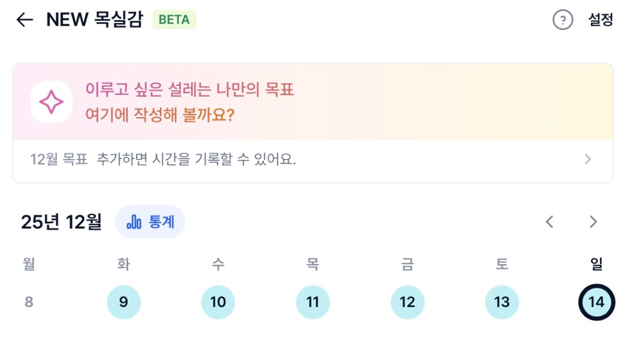The image size is (644, 350).
Task: Click the bar chart icon in 통계
Action: tap(134, 222)
